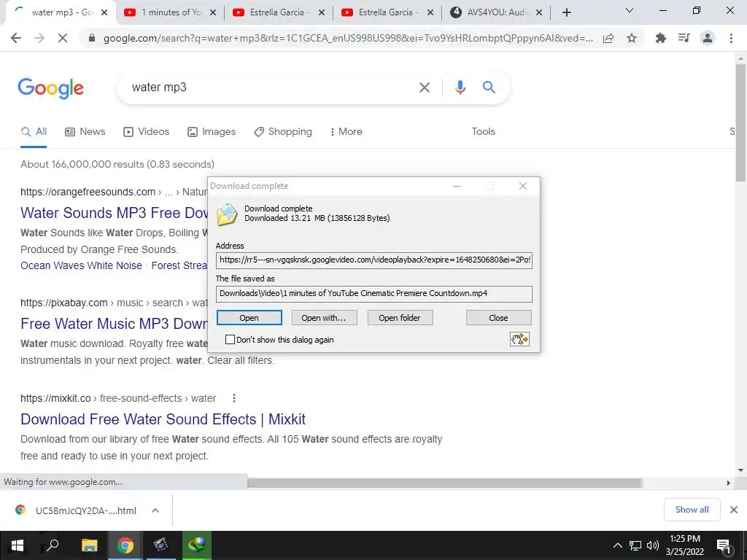Select the Images search tab
The image size is (747, 560).
point(212,131)
